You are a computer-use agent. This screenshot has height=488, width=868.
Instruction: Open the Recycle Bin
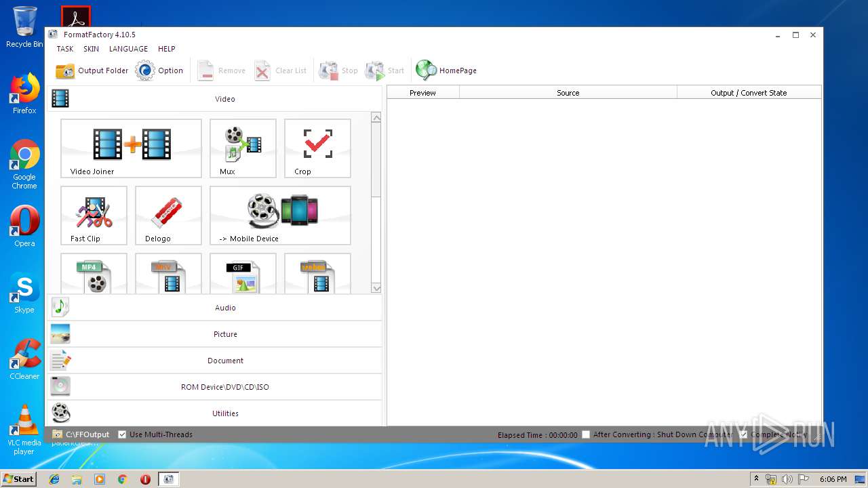pos(24,27)
